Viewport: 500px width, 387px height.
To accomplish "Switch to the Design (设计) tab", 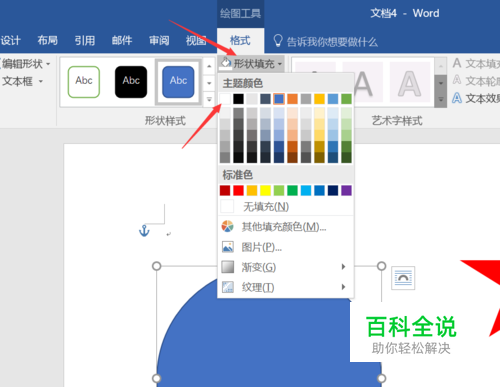I will click(x=11, y=41).
